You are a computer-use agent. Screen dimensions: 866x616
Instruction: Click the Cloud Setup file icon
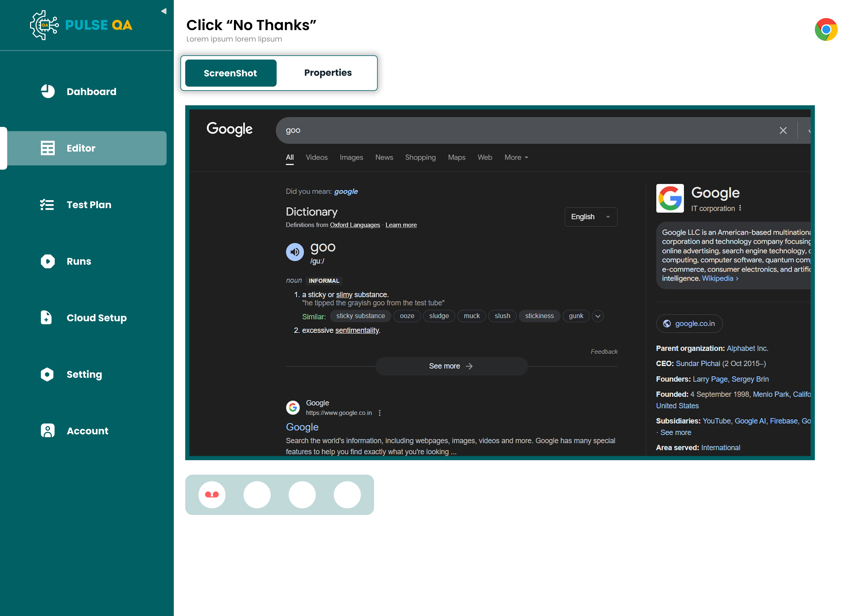point(46,317)
